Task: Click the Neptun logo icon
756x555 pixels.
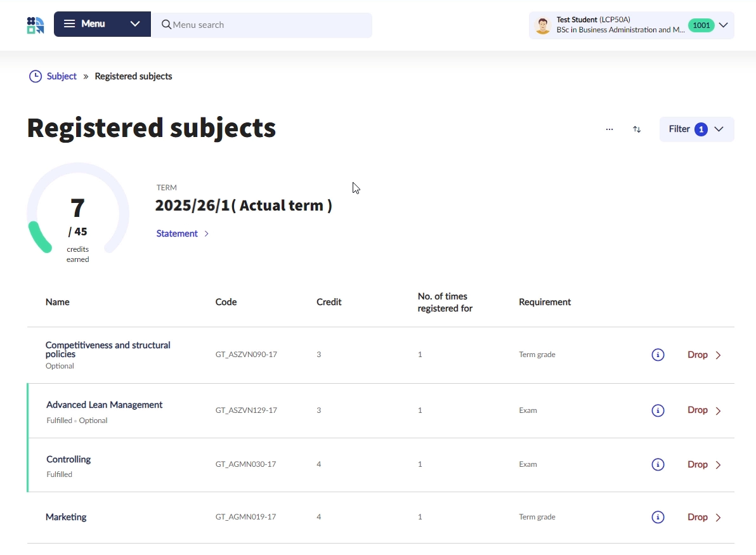Action: point(36,25)
